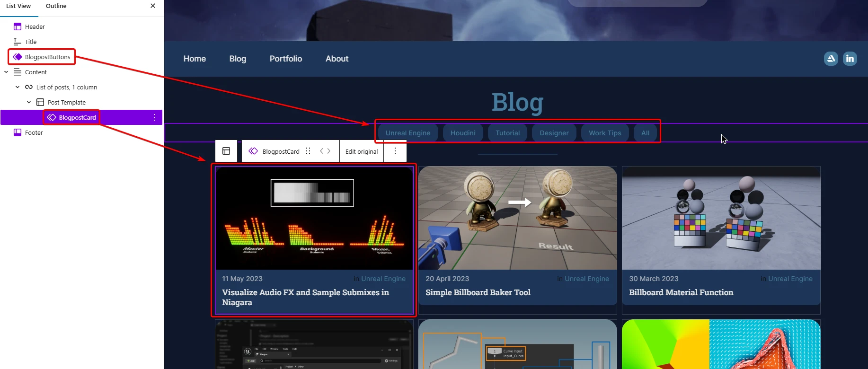
Task: Click Unreal Engine category on Billboard Baker card
Action: [587, 279]
